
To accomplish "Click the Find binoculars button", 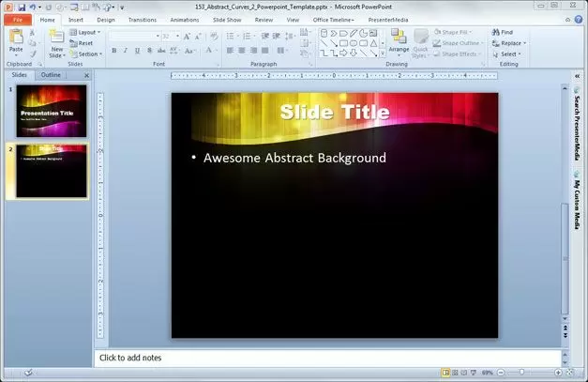I will (505, 32).
